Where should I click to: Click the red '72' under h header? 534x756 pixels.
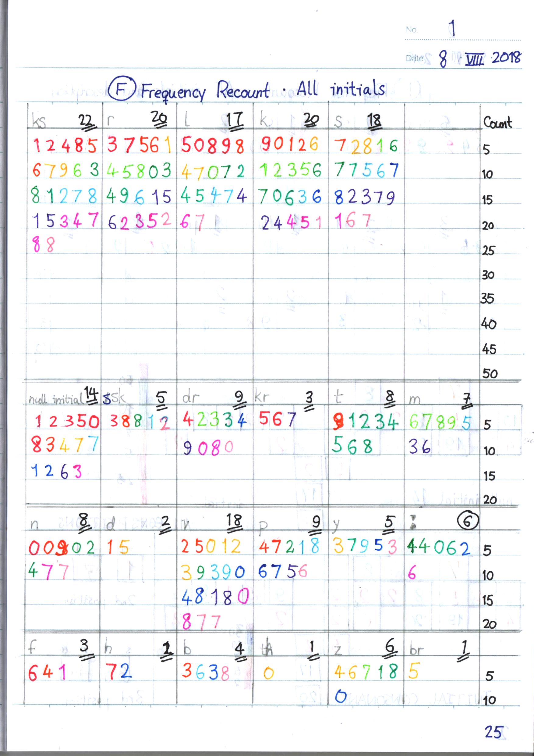coord(118,672)
